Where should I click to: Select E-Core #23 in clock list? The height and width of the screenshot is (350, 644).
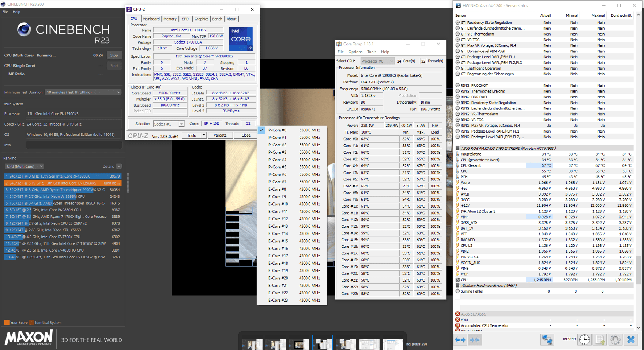pyautogui.click(x=292, y=300)
